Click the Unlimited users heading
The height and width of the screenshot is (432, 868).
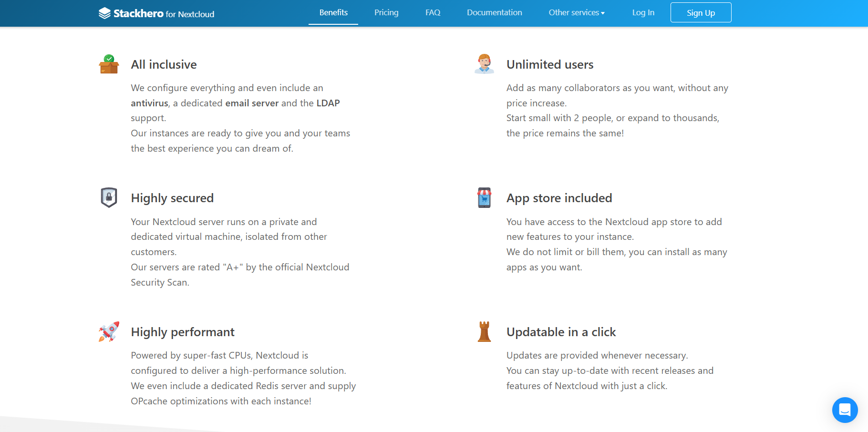[550, 64]
